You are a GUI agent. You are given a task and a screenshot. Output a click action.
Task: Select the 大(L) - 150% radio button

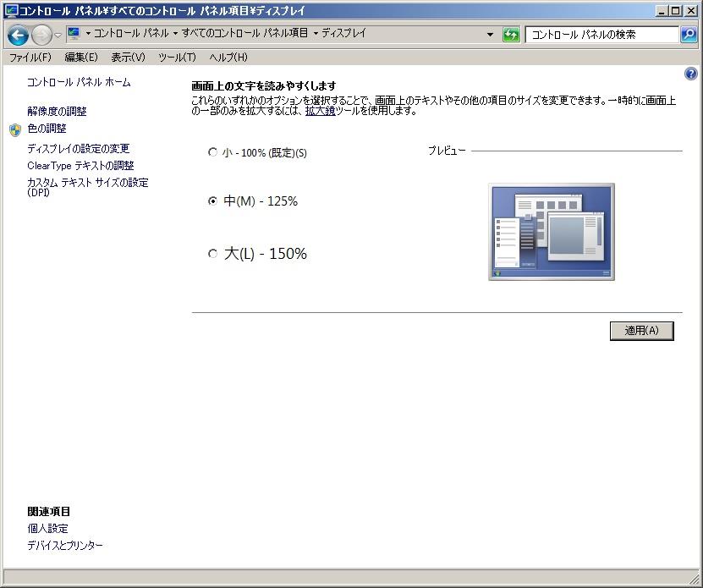point(212,254)
